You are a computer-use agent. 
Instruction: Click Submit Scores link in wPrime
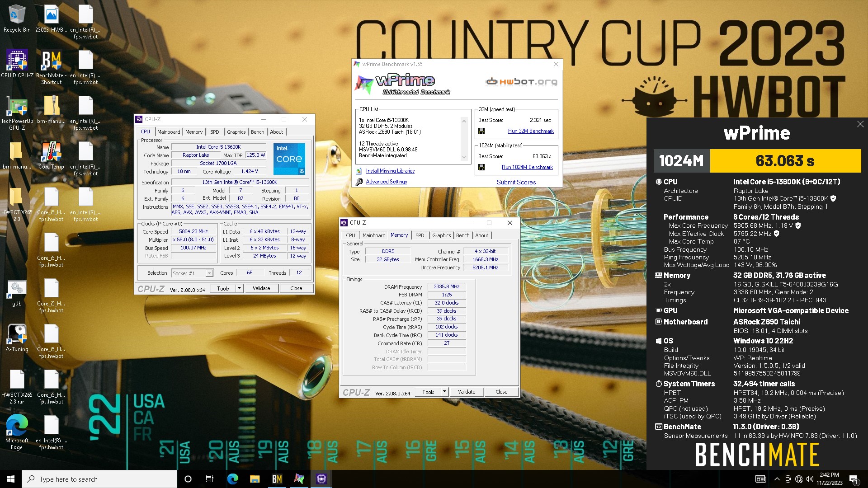(516, 182)
